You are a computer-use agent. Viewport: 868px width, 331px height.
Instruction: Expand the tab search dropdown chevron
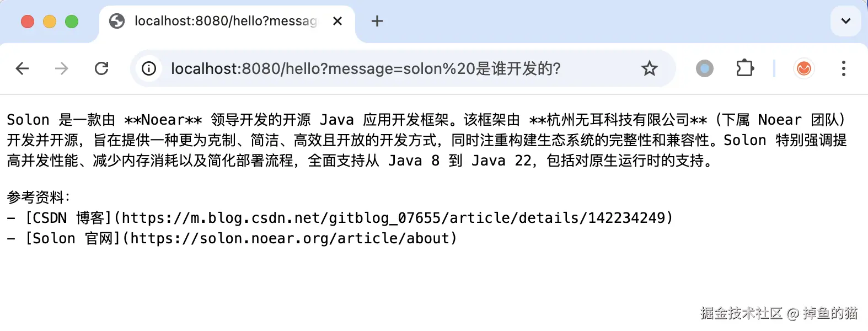(x=845, y=22)
